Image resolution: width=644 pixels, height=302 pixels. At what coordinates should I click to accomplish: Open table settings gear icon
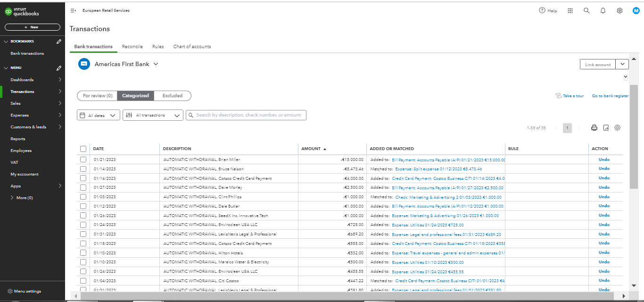point(618,128)
